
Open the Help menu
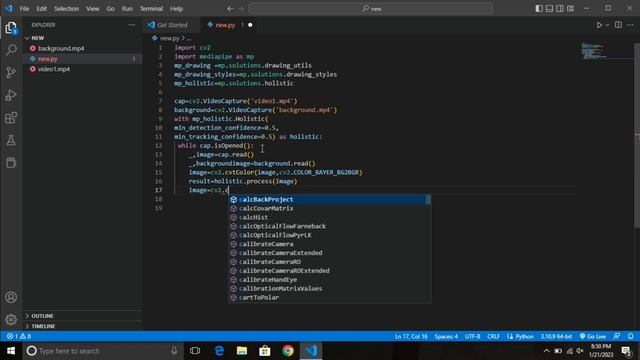(x=176, y=9)
